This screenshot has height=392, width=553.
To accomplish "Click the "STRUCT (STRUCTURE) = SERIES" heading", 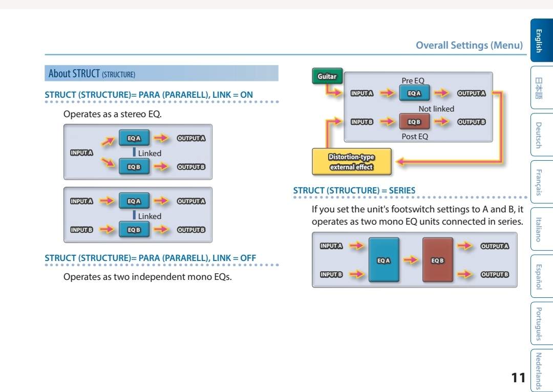I will pyautogui.click(x=354, y=190).
